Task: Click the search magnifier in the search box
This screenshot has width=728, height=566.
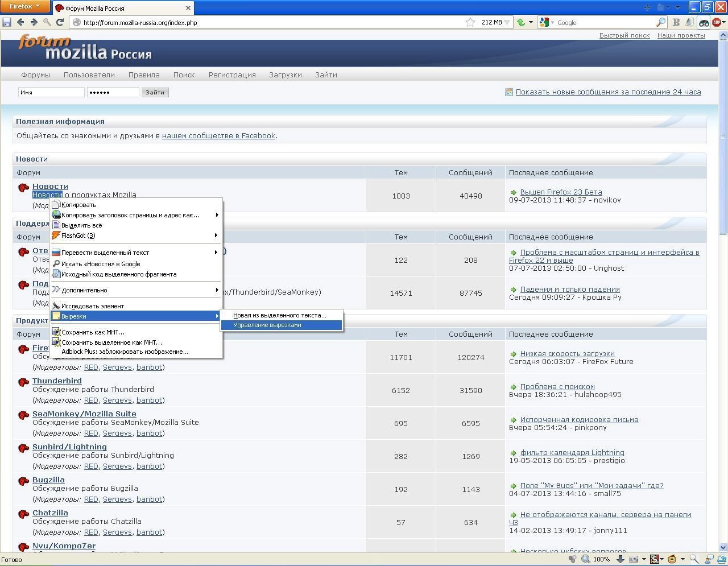Action: pos(660,22)
